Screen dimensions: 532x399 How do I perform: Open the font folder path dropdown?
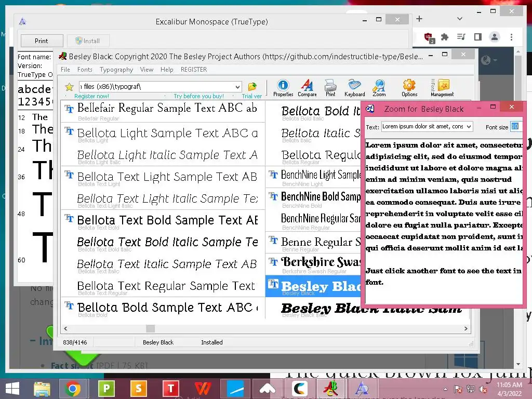coord(237,87)
